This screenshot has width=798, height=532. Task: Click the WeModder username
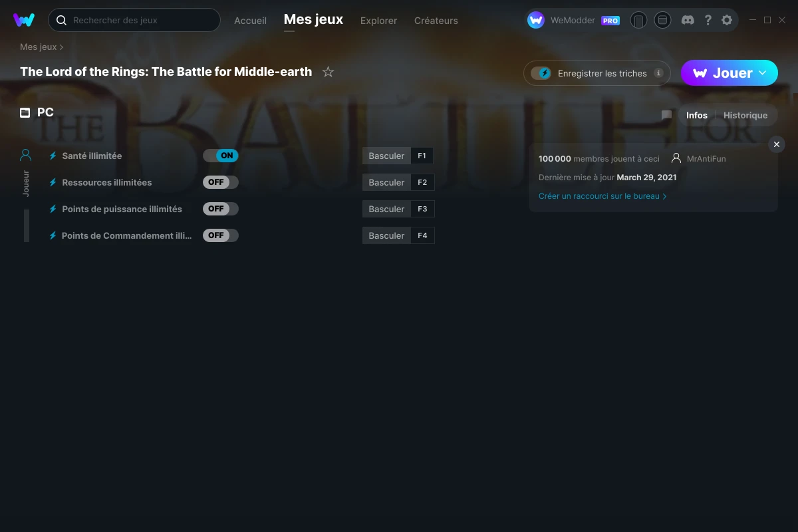click(573, 21)
